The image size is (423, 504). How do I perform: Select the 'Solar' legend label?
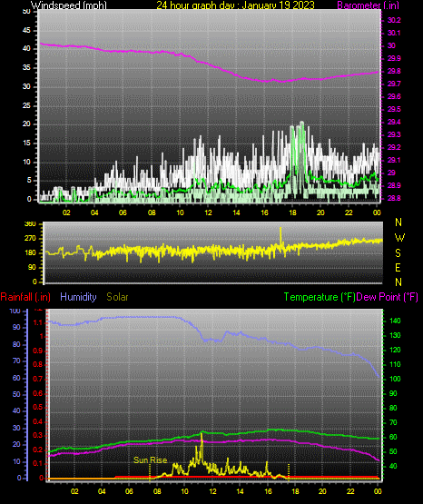click(118, 297)
